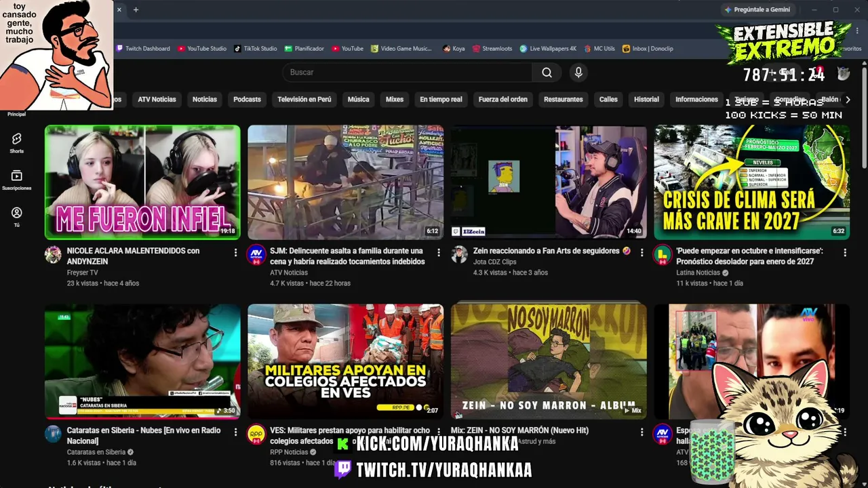
Task: Open the Tú profile section
Action: point(16,217)
